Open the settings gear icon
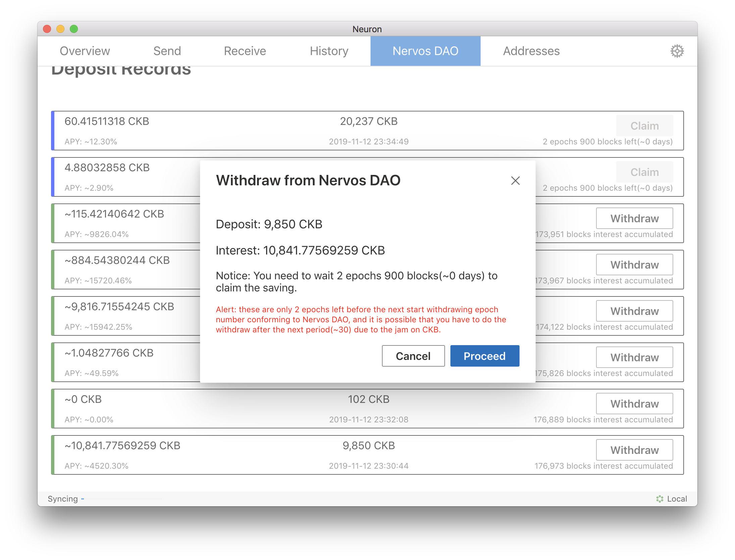 (677, 51)
